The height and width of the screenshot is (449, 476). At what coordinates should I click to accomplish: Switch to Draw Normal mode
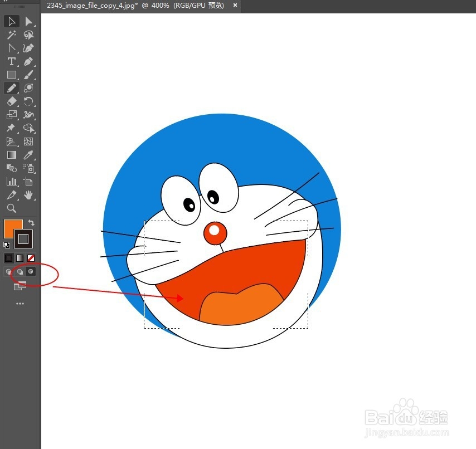8,271
